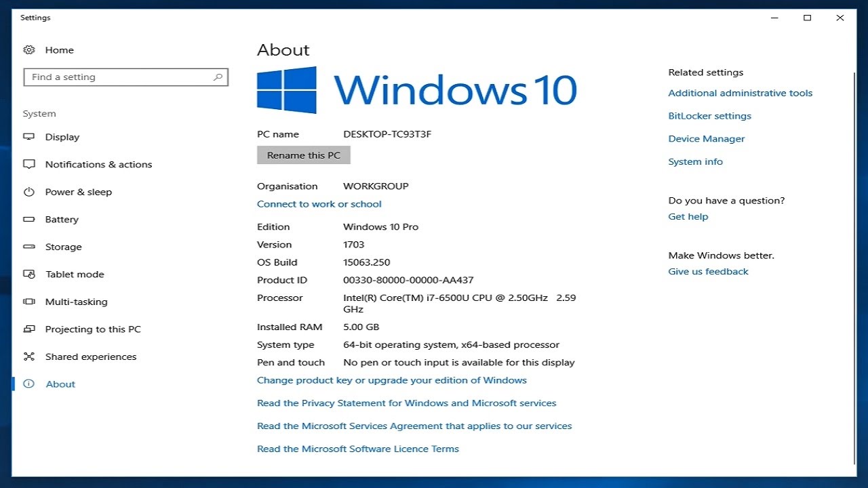Click the Battery icon
Screen dimensions: 868x488
tap(29, 220)
